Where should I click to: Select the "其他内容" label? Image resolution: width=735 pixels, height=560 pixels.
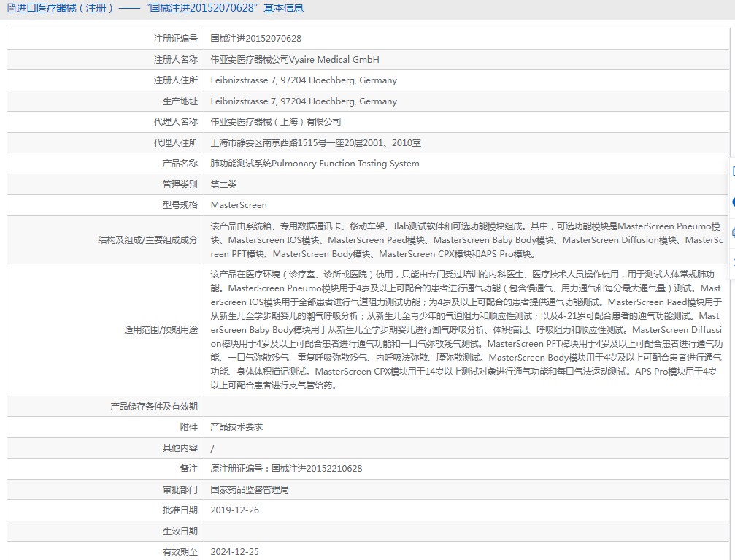180,448
